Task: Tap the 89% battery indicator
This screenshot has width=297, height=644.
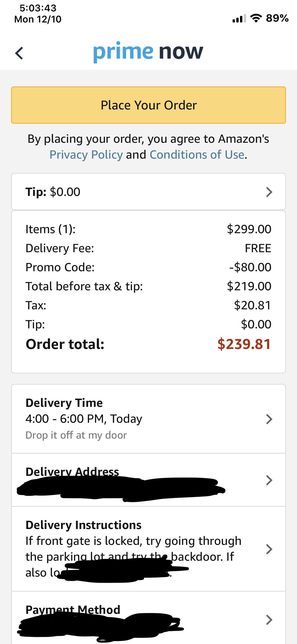Action: click(x=277, y=18)
